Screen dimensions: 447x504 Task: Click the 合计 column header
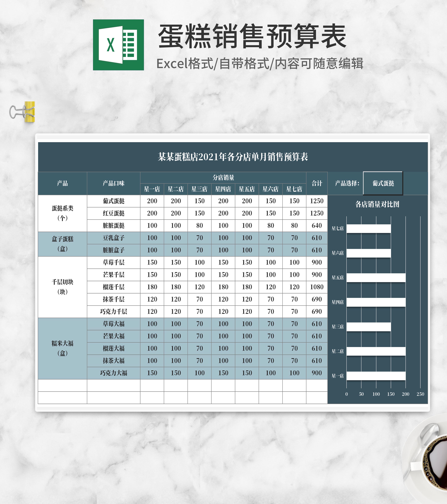pyautogui.click(x=317, y=183)
